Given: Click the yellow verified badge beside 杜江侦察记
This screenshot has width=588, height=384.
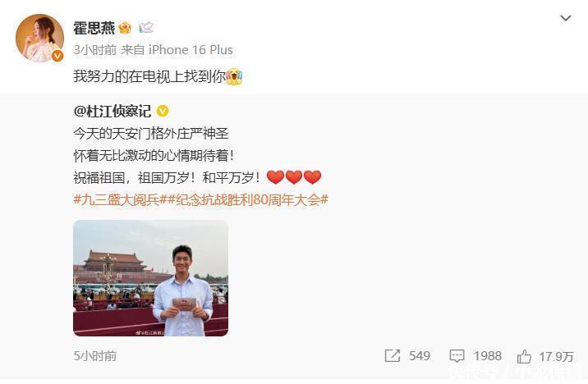Looking at the screenshot, I should click(x=163, y=112).
